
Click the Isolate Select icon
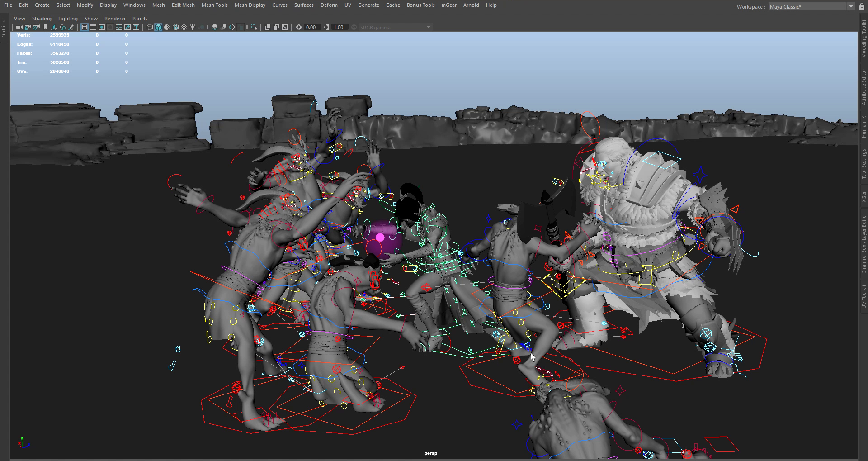coord(254,27)
